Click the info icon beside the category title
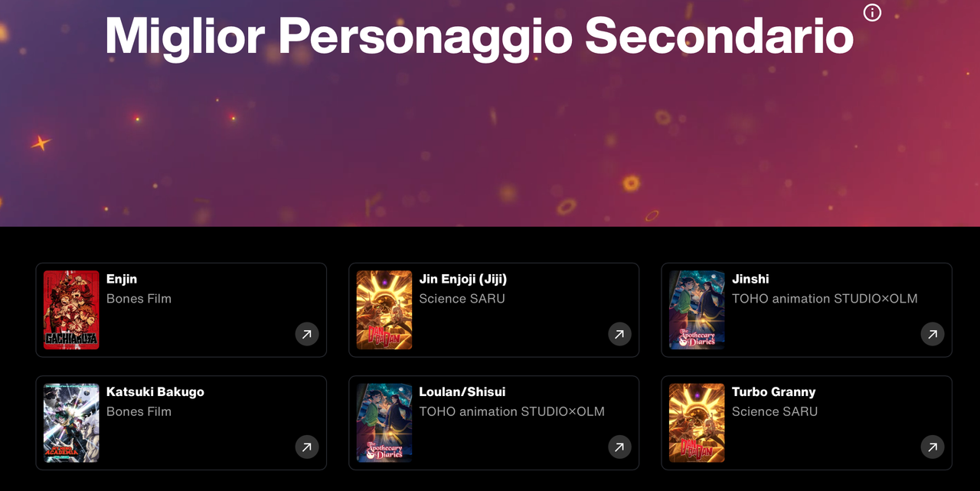This screenshot has height=491, width=980. (x=872, y=12)
